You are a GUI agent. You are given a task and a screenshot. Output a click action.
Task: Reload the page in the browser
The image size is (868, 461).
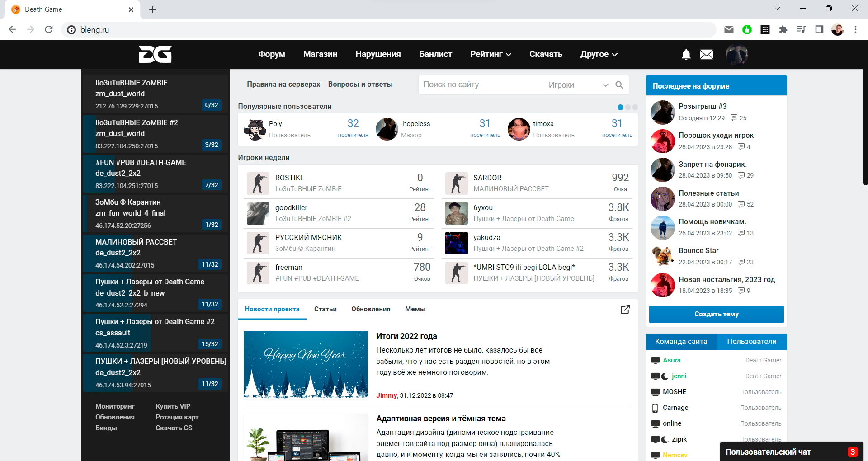[x=49, y=30]
